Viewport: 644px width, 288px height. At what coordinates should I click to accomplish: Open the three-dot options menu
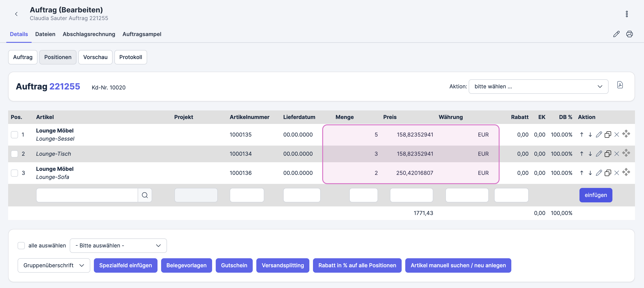(626, 14)
